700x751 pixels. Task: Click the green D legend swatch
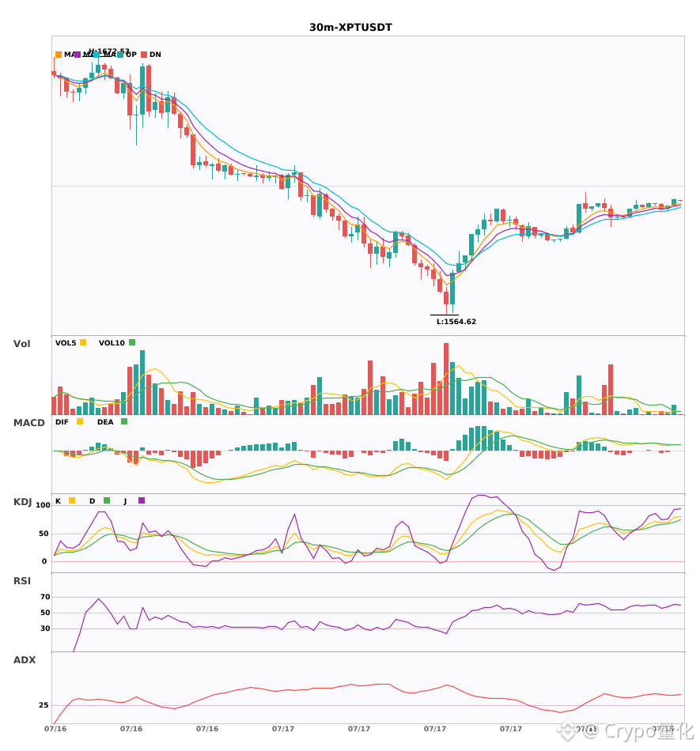[x=107, y=500]
